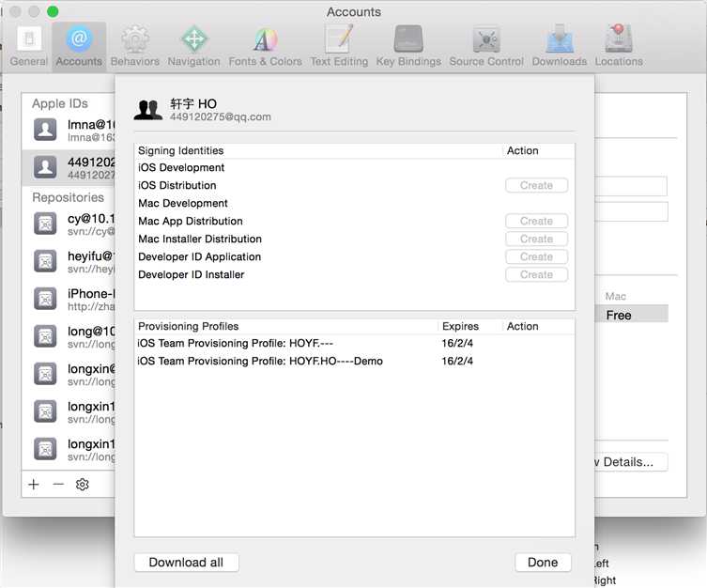Click the team group icon beside 轩宇 HO
This screenshot has width=707, height=588.
(148, 110)
